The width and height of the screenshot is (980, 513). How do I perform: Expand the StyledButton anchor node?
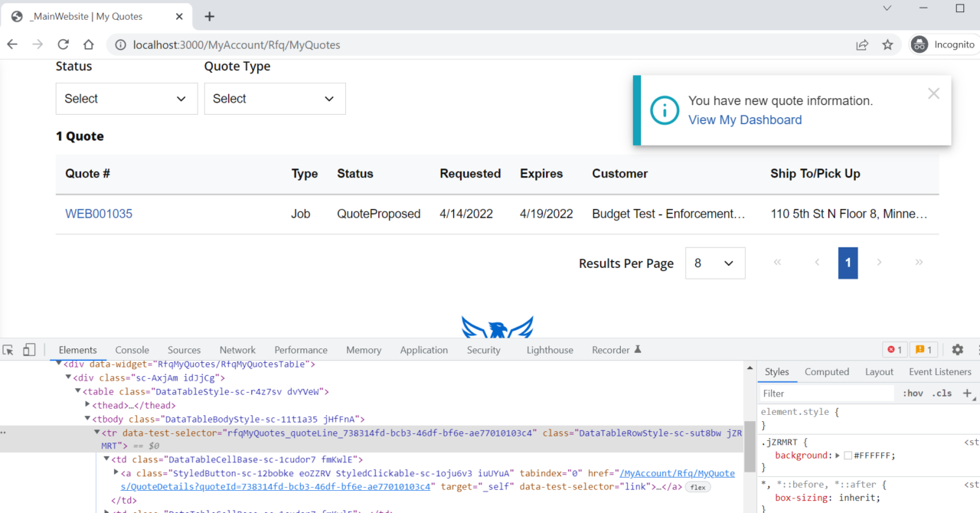tap(116, 473)
